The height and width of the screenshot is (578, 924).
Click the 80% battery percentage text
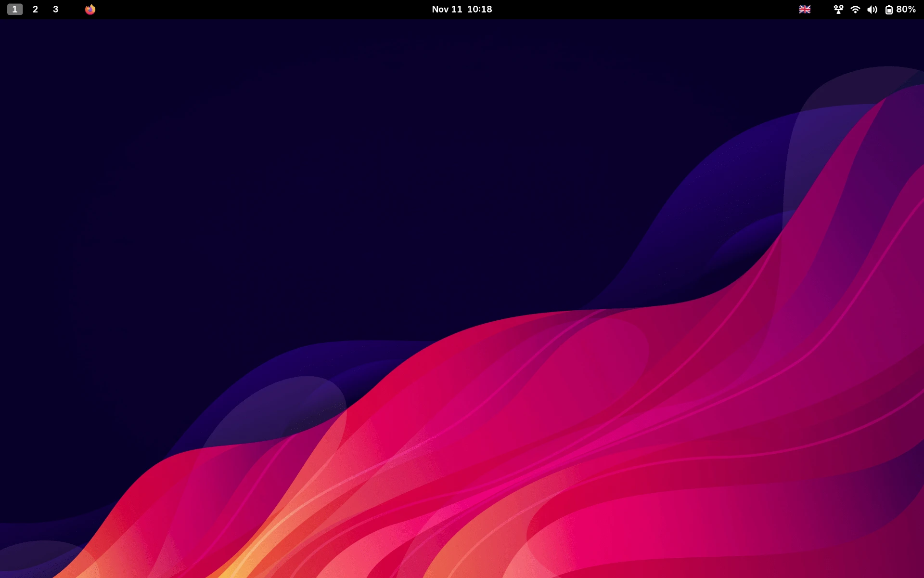(906, 9)
